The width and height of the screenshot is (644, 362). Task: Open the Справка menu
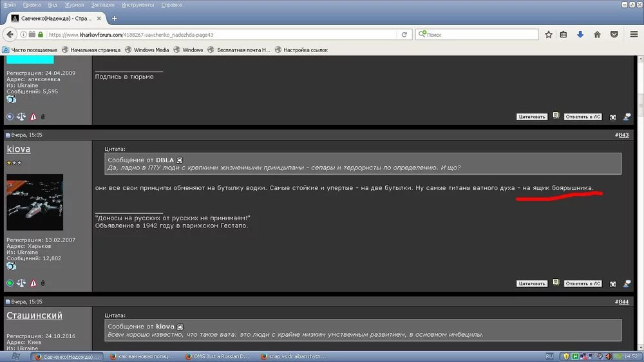(x=171, y=5)
